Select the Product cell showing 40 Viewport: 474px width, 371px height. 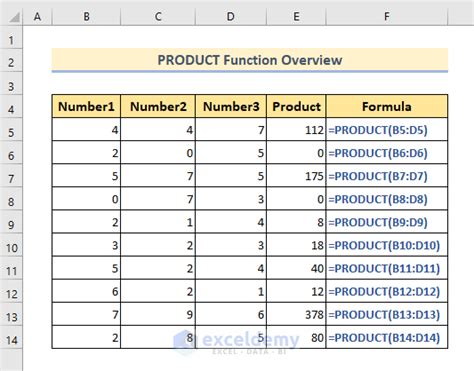296,268
